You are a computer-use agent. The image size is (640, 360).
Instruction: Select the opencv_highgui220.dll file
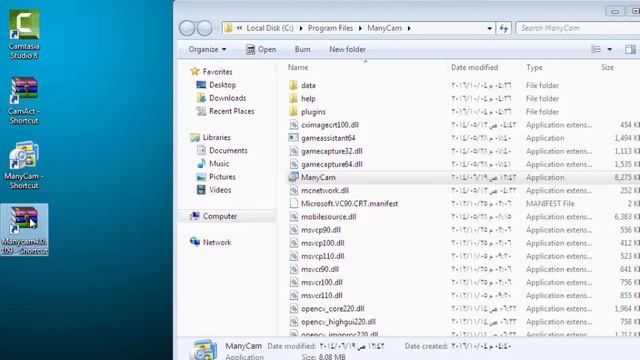pyautogui.click(x=338, y=322)
